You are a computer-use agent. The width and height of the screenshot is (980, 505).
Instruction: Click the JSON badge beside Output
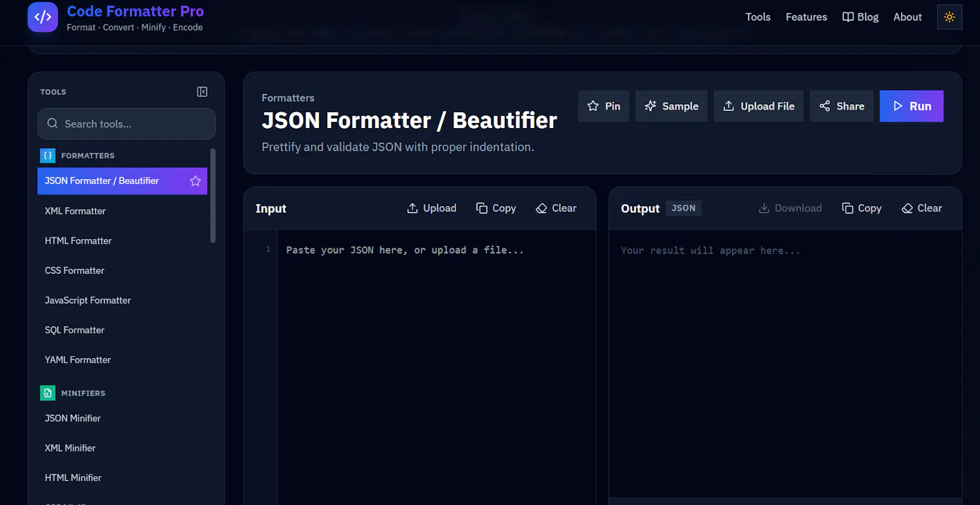[684, 208]
